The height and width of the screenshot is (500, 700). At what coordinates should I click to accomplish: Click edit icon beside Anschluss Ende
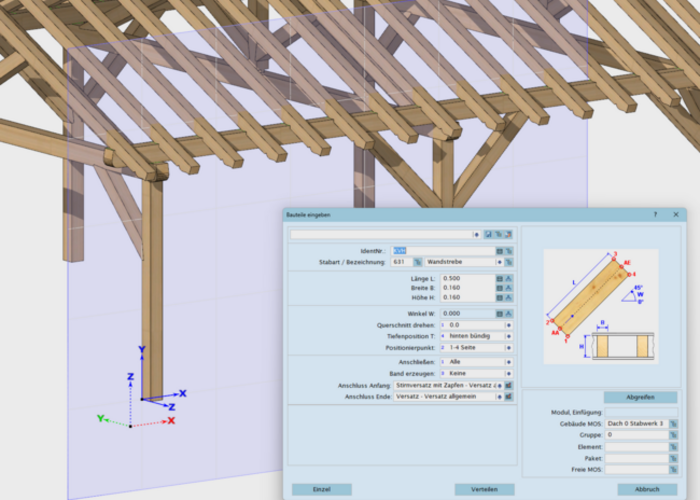[x=508, y=396]
